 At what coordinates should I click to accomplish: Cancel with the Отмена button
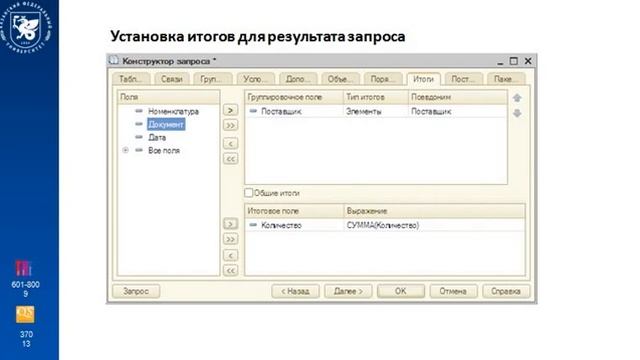click(x=453, y=291)
